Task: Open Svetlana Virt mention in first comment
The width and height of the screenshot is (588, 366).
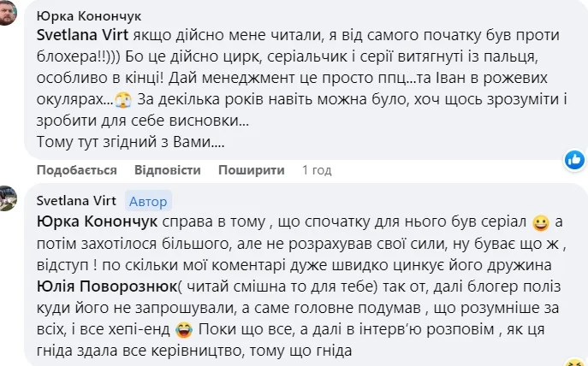Action: tap(80, 38)
